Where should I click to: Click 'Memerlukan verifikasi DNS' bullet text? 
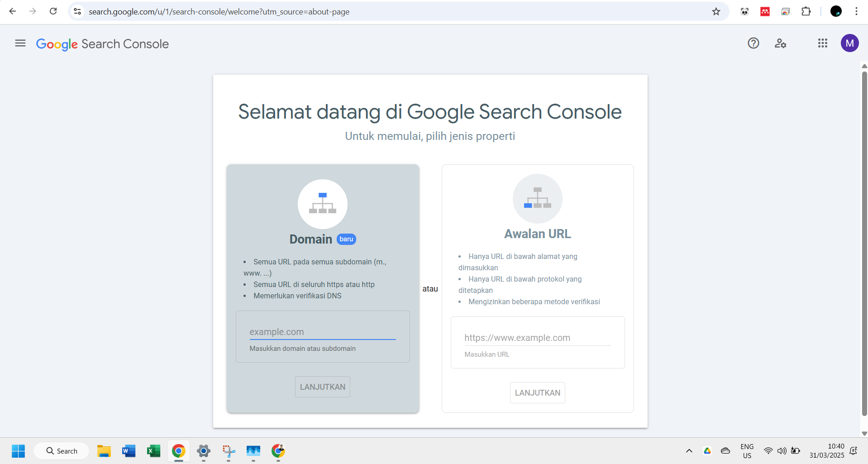pyautogui.click(x=297, y=296)
